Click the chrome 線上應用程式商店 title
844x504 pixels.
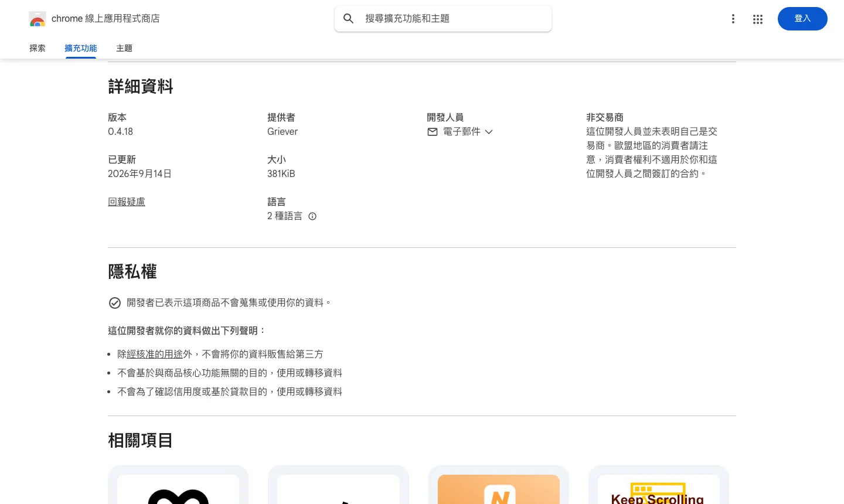pos(105,19)
